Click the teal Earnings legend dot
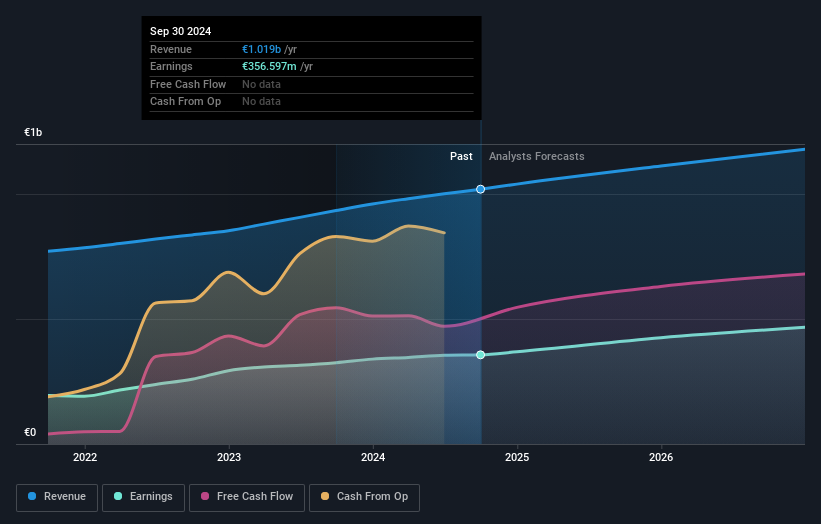This screenshot has height=524, width=821. [118, 496]
